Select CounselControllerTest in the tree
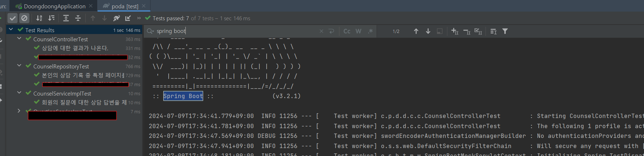 point(61,39)
